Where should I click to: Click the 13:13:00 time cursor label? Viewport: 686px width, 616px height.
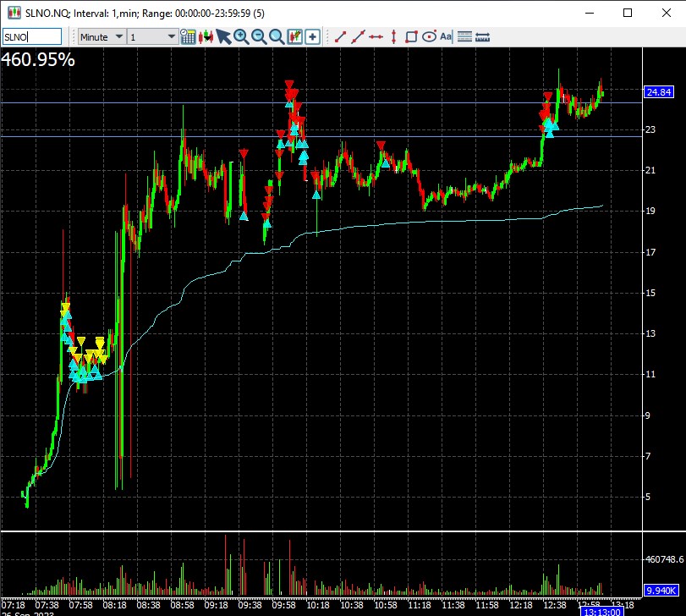click(x=602, y=612)
